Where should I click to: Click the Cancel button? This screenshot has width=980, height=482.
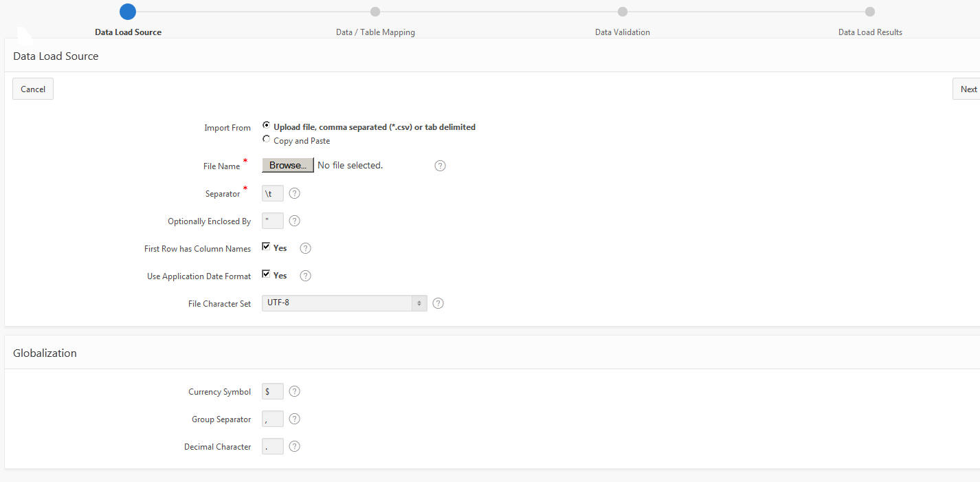click(33, 89)
